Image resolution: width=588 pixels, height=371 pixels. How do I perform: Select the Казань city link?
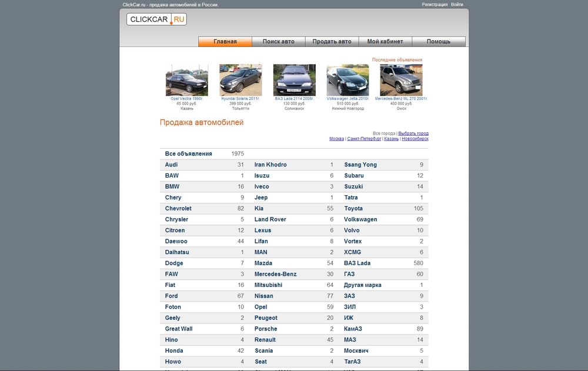(x=392, y=138)
